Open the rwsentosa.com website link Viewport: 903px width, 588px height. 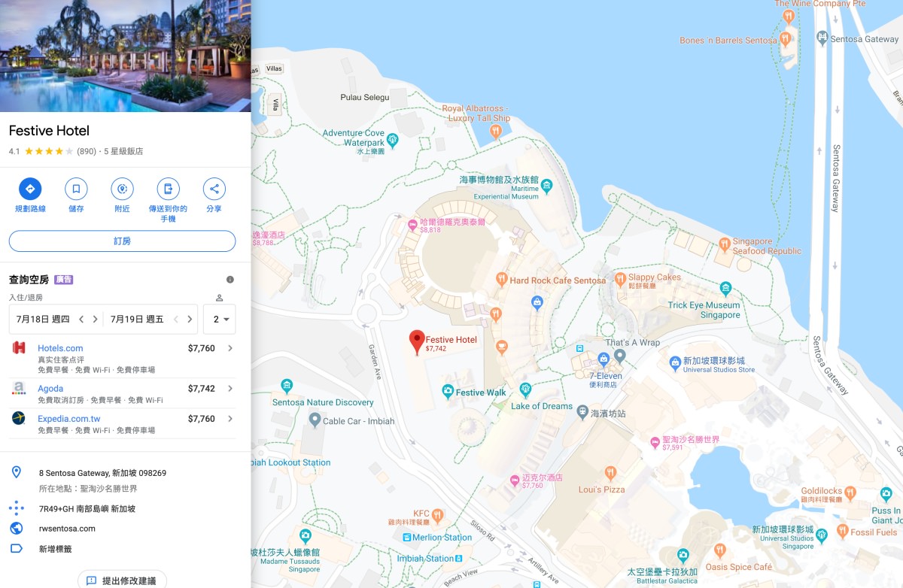(x=67, y=529)
